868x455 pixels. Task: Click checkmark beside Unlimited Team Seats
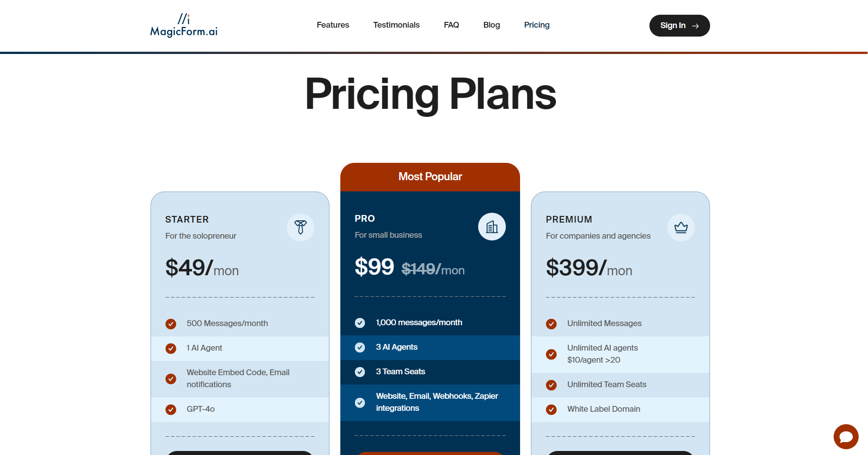click(x=551, y=385)
